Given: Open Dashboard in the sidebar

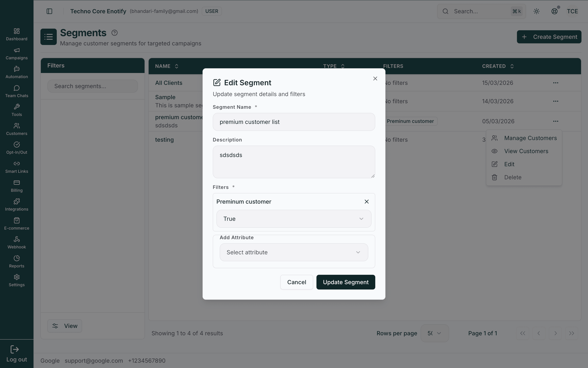Looking at the screenshot, I should point(17,34).
